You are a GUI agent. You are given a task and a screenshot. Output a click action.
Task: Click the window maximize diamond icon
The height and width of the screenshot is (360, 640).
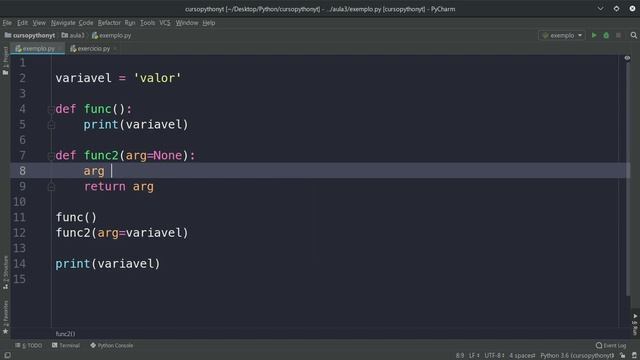(x=616, y=9)
